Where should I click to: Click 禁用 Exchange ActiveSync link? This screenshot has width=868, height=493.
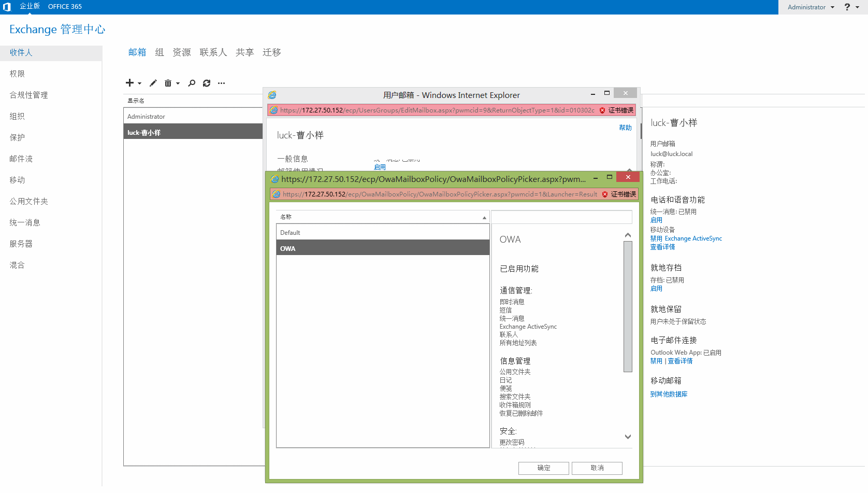pos(686,239)
